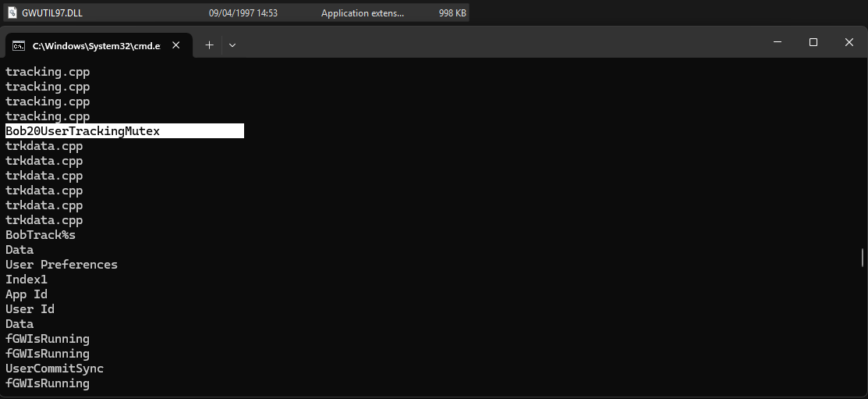The image size is (868, 399).
Task: Click the Index1 output line
Action: coord(27,280)
